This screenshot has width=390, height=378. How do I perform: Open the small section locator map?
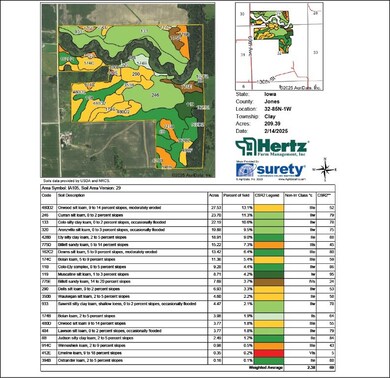click(x=279, y=47)
